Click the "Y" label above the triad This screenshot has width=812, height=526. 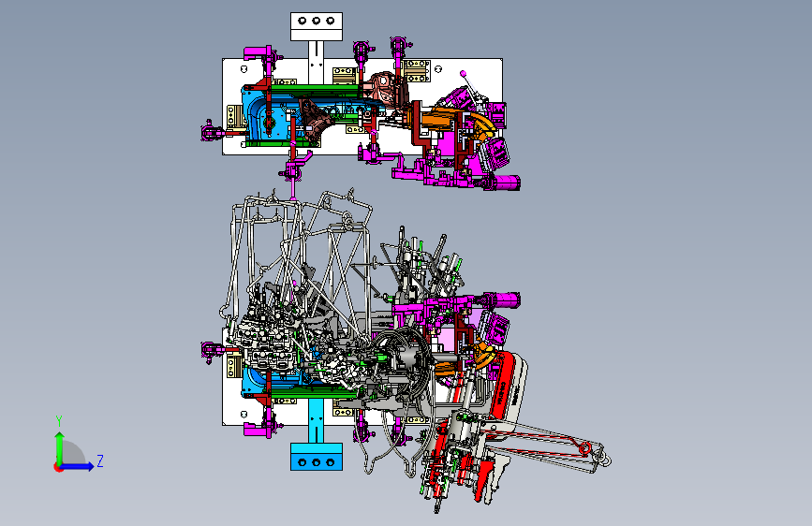[59, 421]
